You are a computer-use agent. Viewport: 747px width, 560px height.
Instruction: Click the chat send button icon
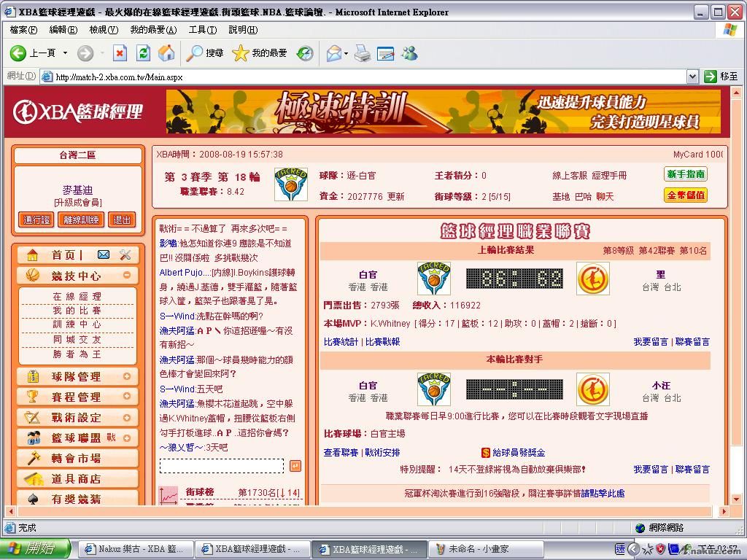(295, 466)
